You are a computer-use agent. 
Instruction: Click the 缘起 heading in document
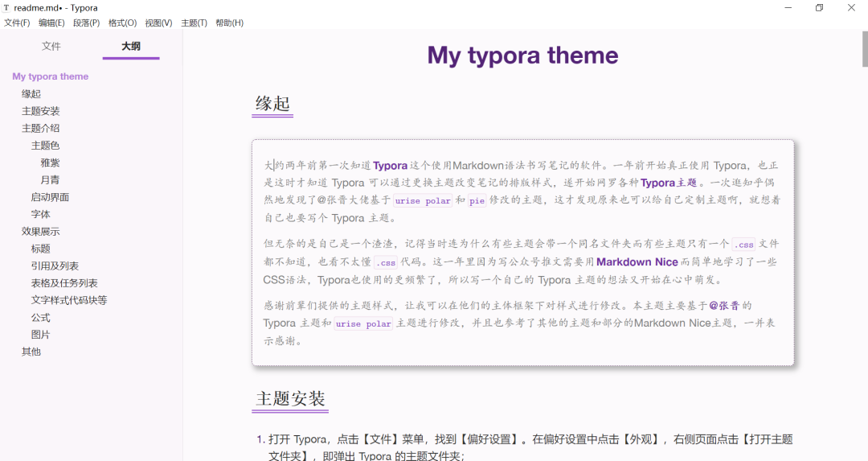coord(272,103)
